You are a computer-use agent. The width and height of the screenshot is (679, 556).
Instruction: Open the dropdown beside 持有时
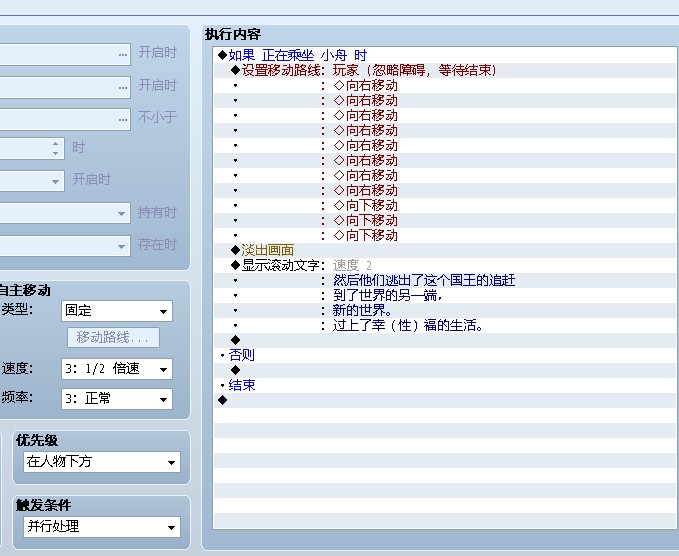pyautogui.click(x=121, y=213)
